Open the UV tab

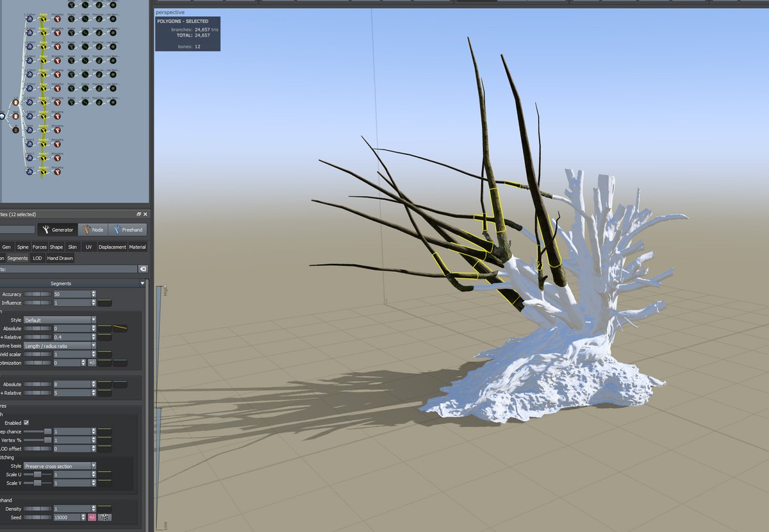(x=88, y=247)
